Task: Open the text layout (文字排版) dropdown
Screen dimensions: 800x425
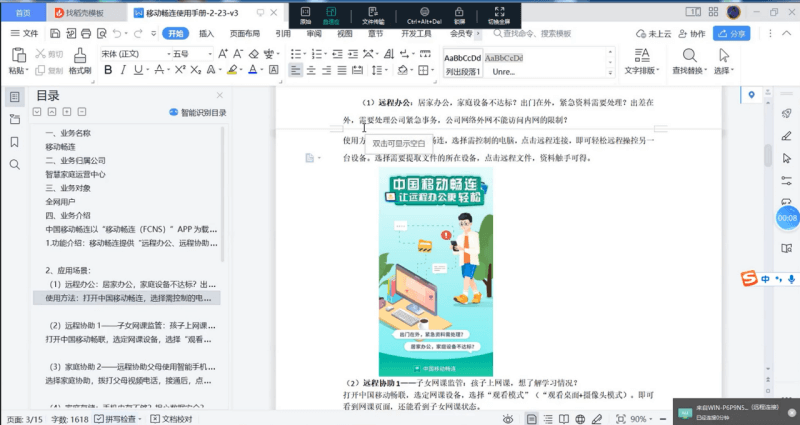Action: click(642, 61)
